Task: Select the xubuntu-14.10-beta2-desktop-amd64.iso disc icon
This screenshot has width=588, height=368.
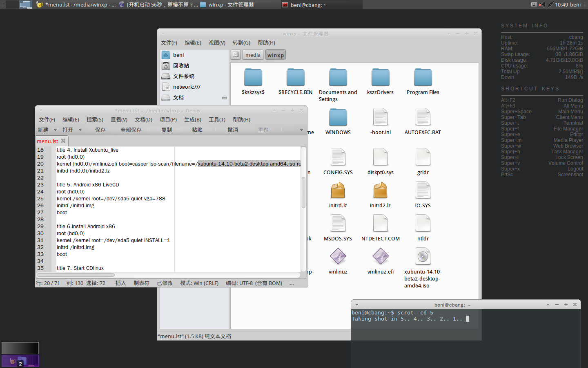Action: click(x=423, y=257)
